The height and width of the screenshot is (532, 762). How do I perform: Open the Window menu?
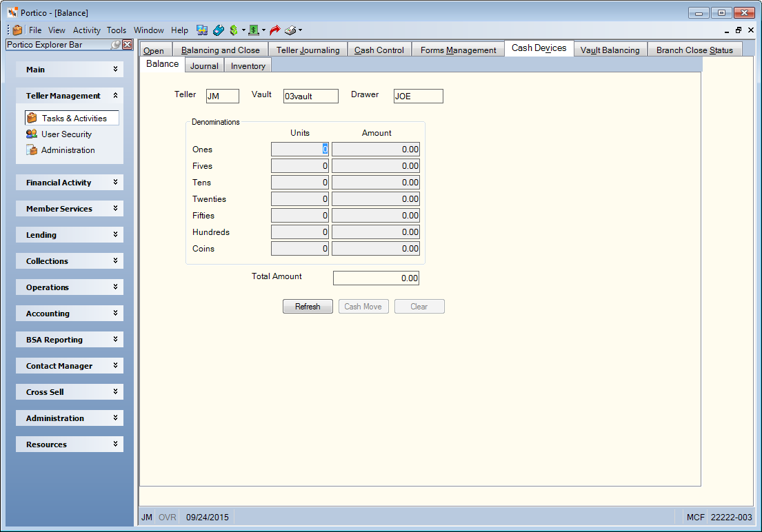click(x=149, y=30)
